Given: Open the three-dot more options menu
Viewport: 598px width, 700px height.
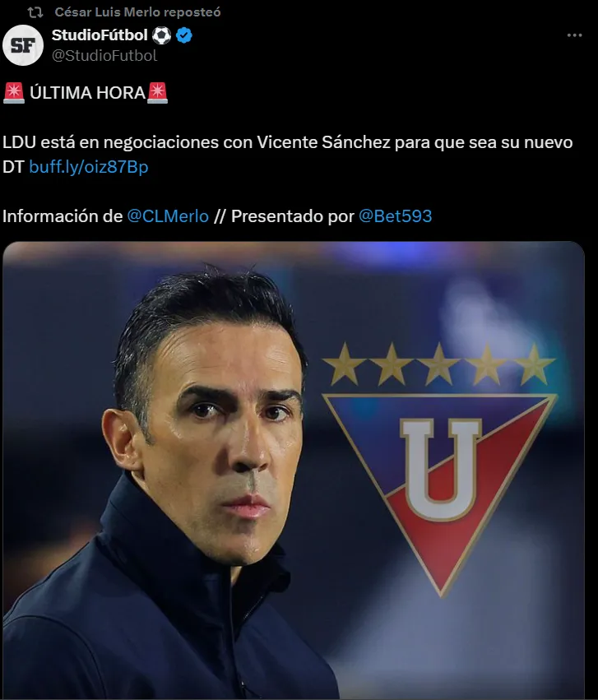Looking at the screenshot, I should [x=574, y=35].
